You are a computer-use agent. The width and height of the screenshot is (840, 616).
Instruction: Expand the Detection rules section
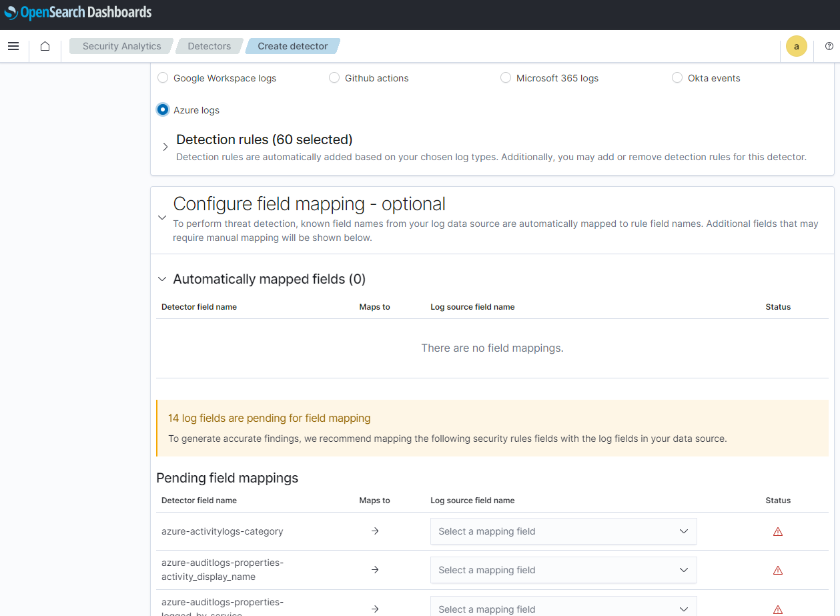[165, 147]
